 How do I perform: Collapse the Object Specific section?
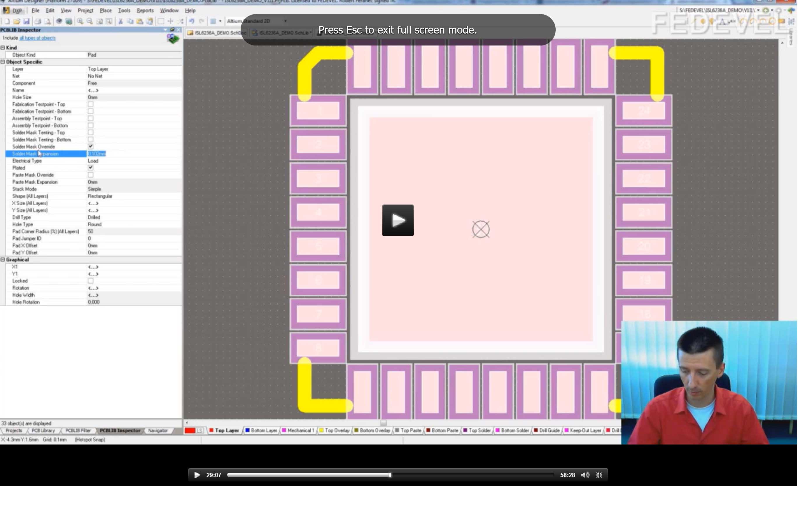pos(3,62)
